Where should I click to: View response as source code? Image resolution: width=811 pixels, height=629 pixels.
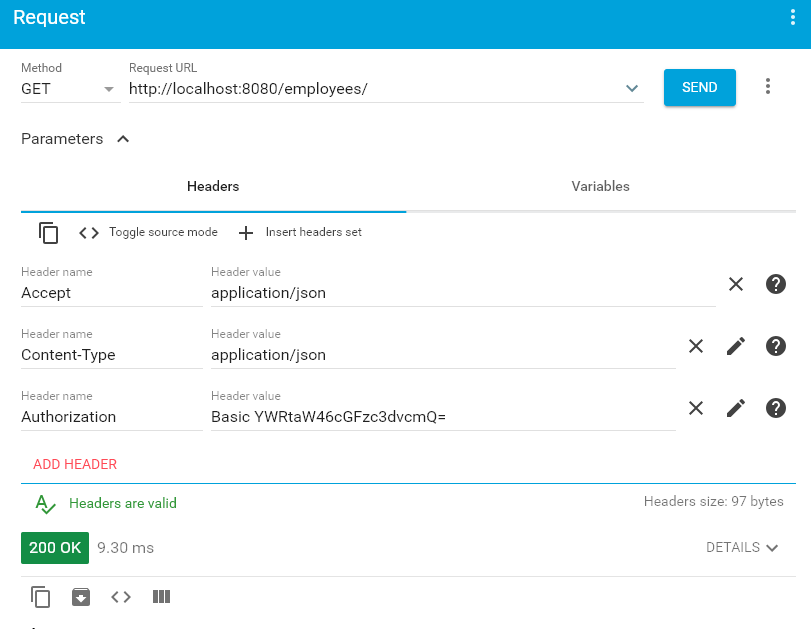point(121,596)
